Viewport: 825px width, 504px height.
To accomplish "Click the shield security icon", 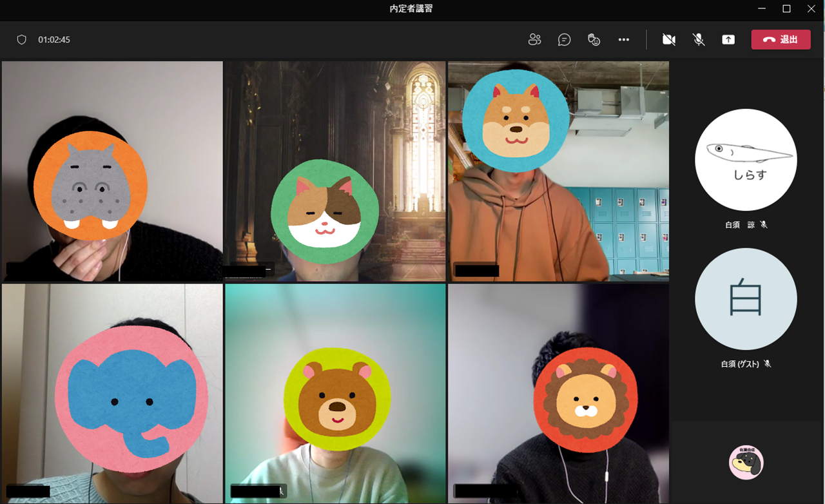I will coord(21,39).
